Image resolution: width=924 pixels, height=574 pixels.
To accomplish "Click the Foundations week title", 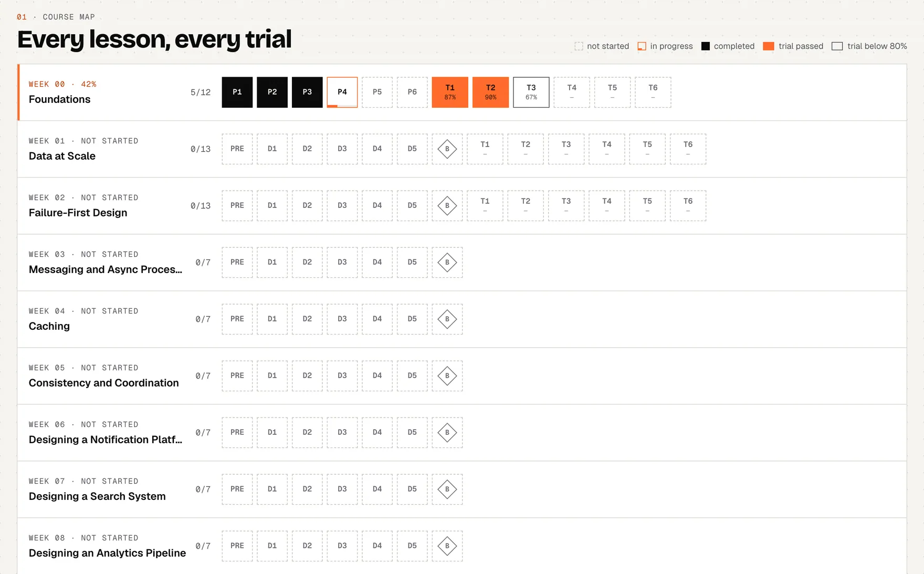I will point(59,100).
